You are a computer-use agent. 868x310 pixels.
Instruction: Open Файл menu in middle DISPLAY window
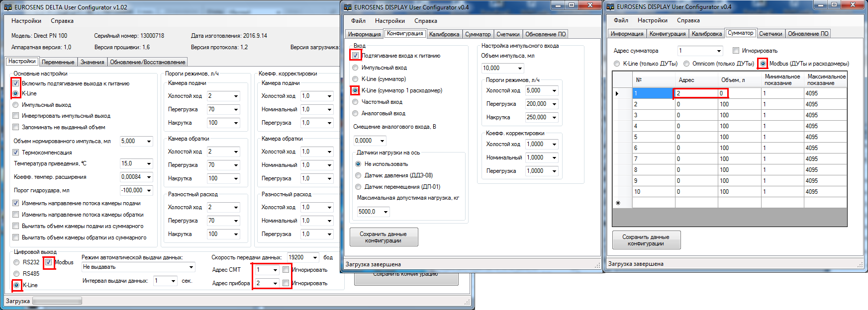click(x=358, y=21)
